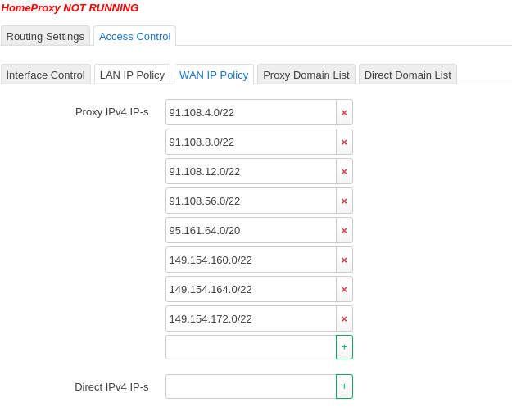Add new Proxy IPv4 entry with plus button
The image size is (512, 420).
pos(344,347)
